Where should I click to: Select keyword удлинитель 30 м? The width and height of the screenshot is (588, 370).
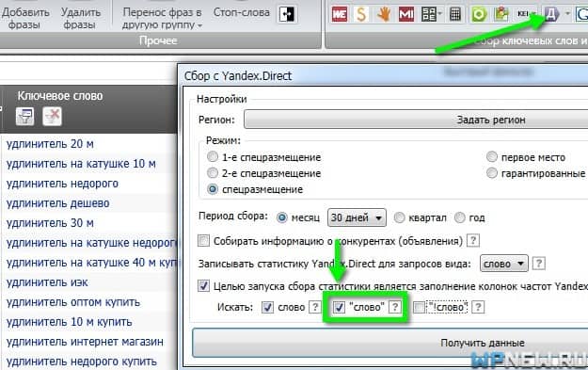[50, 223]
